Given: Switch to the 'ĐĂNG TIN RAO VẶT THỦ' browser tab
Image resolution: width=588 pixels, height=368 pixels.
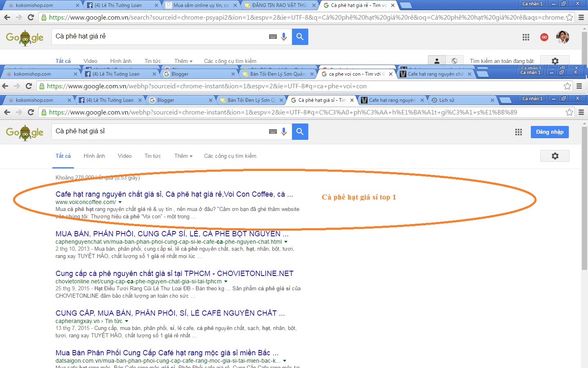Looking at the screenshot, I should click(x=279, y=5).
